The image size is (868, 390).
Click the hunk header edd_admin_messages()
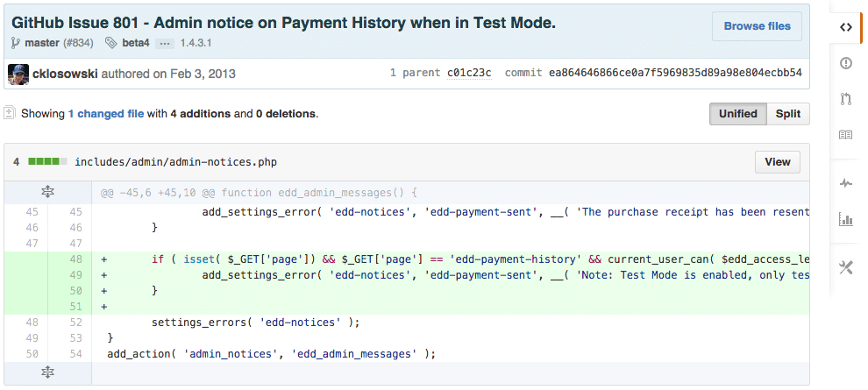coord(259,193)
